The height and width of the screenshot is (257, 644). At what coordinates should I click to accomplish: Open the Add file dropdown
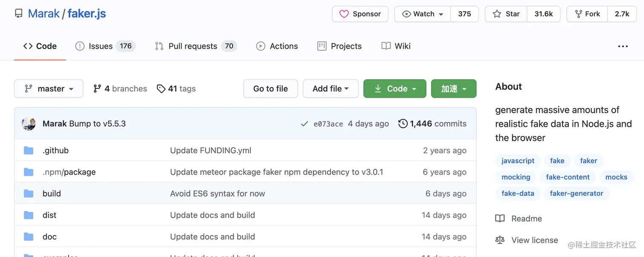(331, 89)
